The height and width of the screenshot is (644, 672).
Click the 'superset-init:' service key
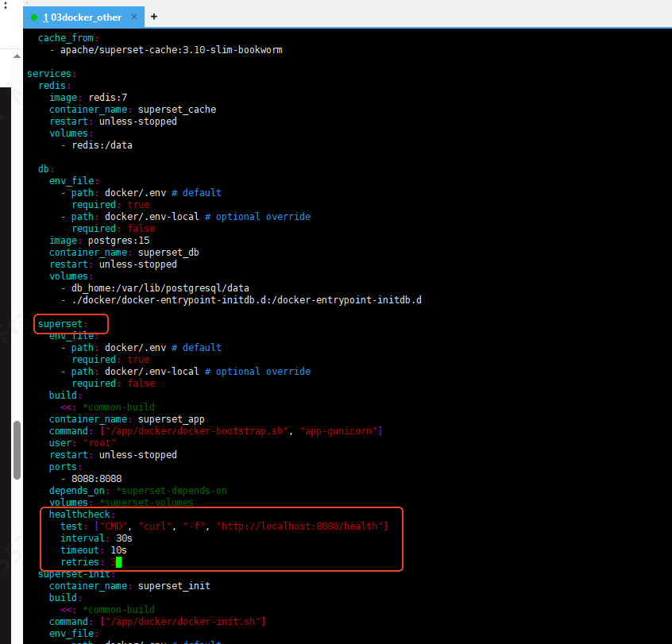[76, 574]
